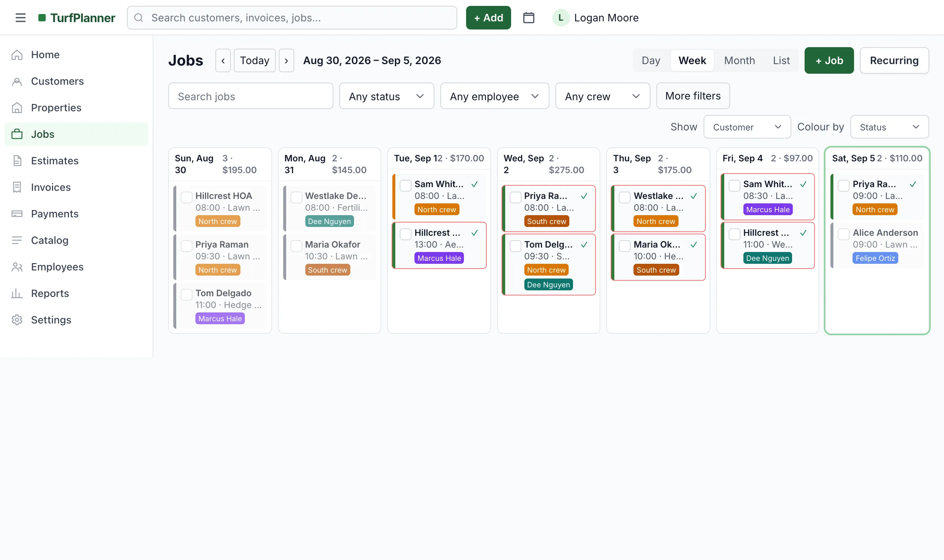The image size is (944, 560).
Task: Click the Payments sidebar icon
Action: (x=17, y=214)
